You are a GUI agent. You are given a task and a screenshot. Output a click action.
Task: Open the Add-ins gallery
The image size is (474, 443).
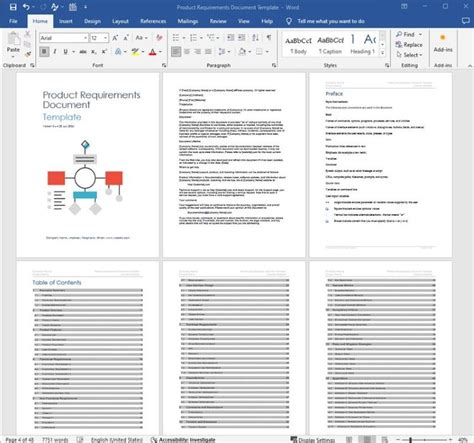tap(443, 43)
